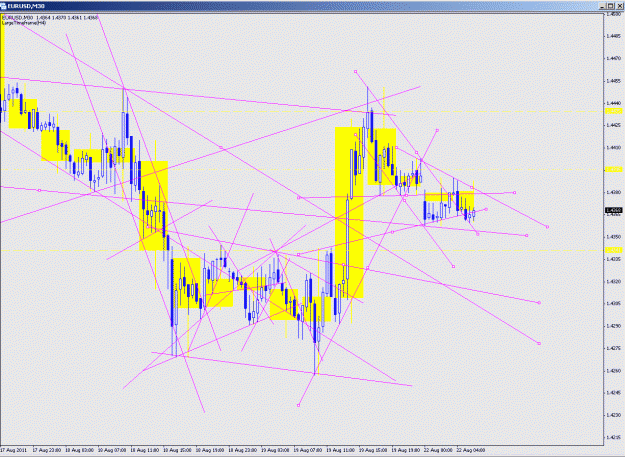Click the 18 Aug 23:00 time axis label
Image resolution: width=625 pixels, height=457 pixels.
[x=242, y=450]
